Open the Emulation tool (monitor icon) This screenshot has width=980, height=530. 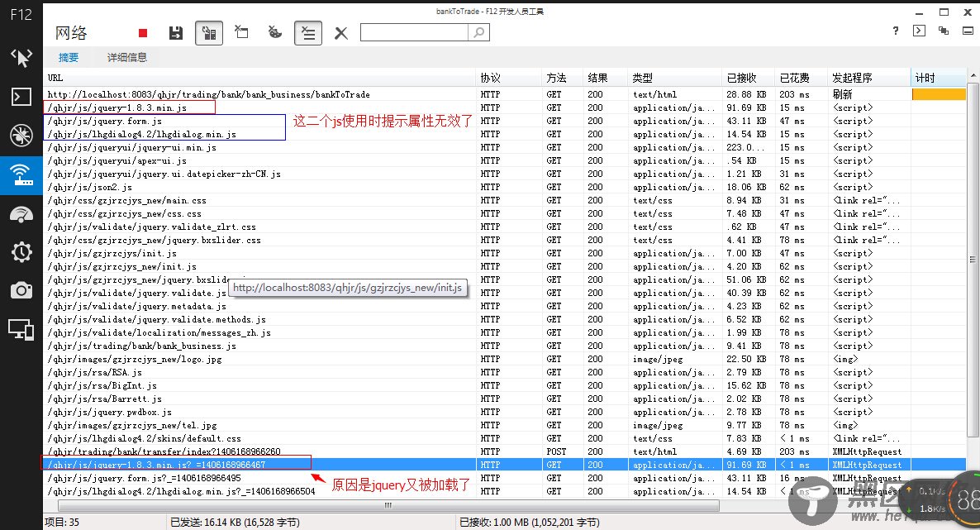tap(21, 329)
